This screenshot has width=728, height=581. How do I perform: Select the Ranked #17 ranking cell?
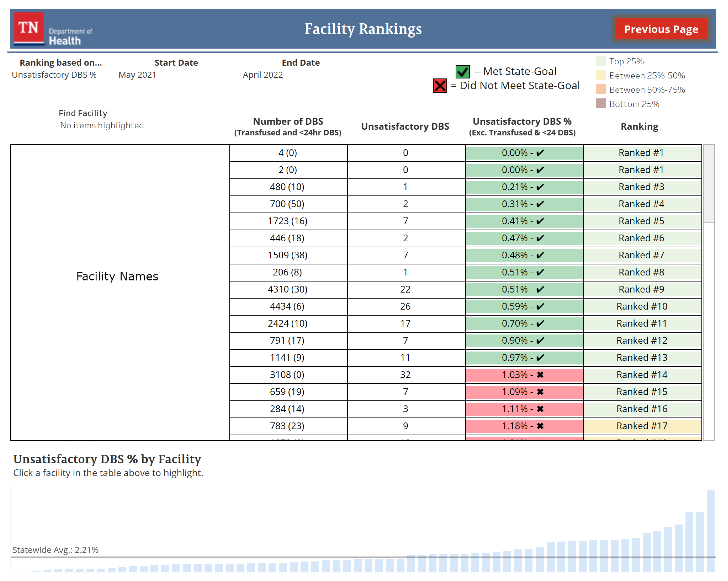pyautogui.click(x=642, y=426)
